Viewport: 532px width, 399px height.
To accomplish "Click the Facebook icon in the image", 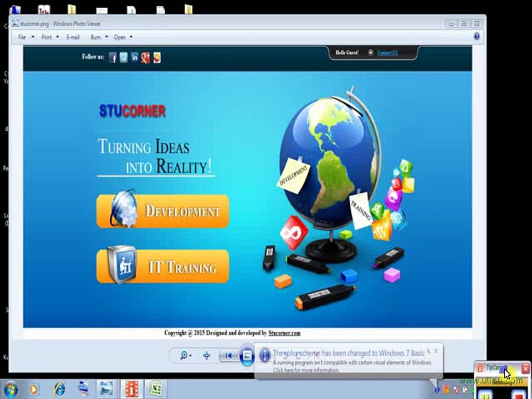I will [113, 58].
